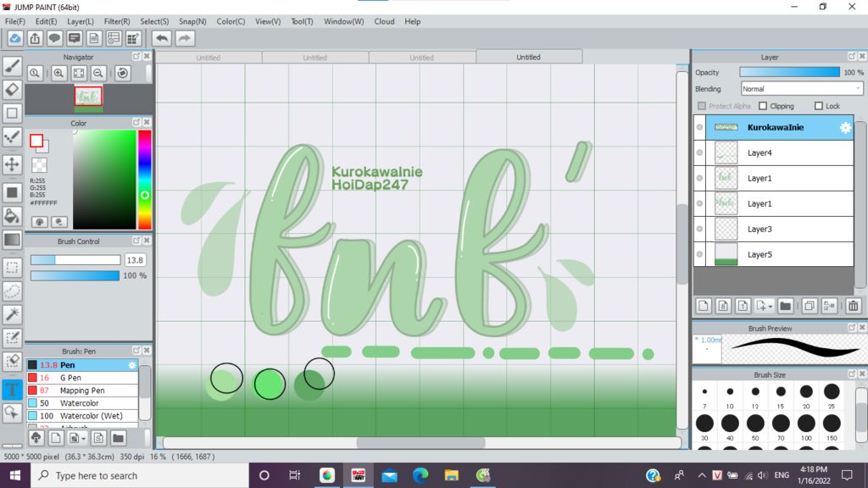Select the Layer4 layer row

click(773, 152)
